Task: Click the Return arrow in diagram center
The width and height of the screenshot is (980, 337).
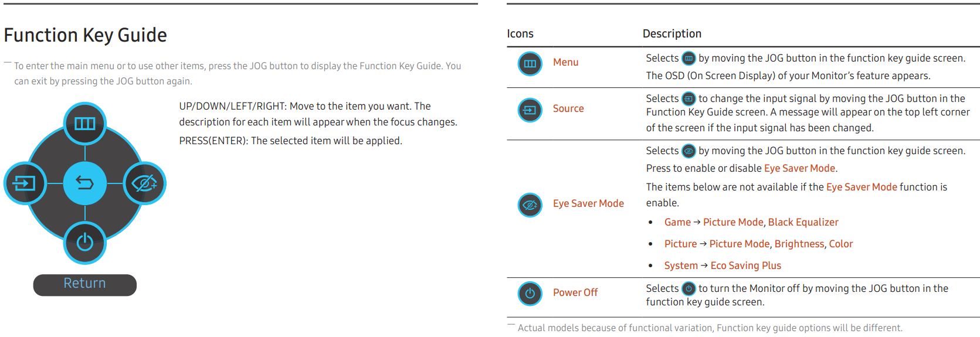Action: 85,183
